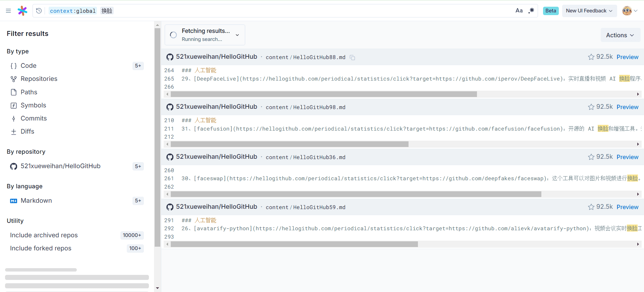Image resolution: width=644 pixels, height=292 pixels.
Task: Open repository link for HelloGitHub36.md result
Action: [216, 157]
